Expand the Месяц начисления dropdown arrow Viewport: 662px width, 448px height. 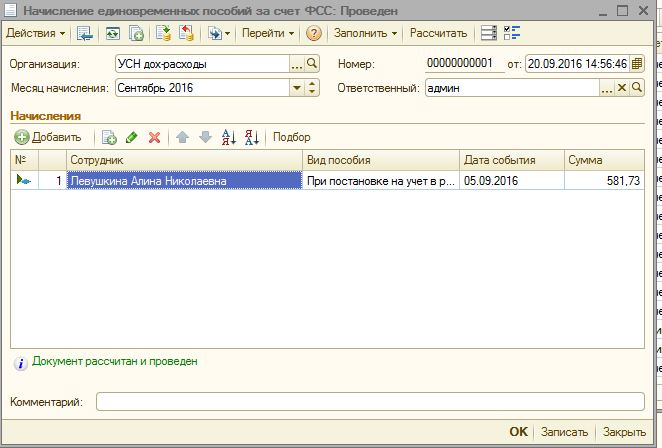[x=296, y=88]
